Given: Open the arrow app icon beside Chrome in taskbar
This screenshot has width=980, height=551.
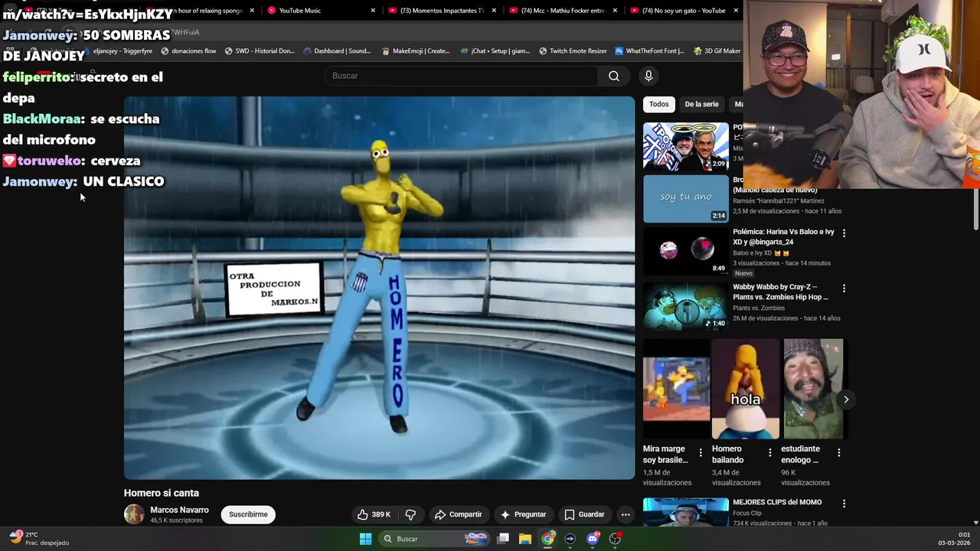Looking at the screenshot, I should (x=570, y=539).
